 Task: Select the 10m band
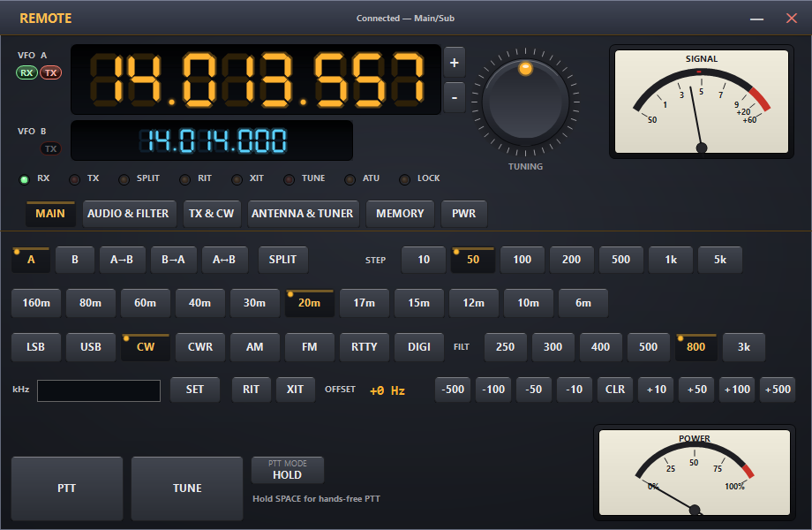pyautogui.click(x=528, y=303)
